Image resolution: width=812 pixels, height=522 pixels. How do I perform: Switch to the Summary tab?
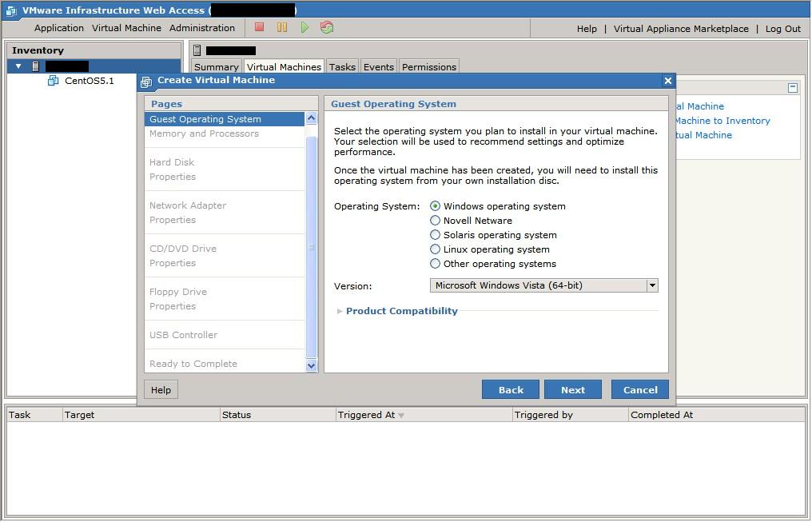pyautogui.click(x=216, y=67)
